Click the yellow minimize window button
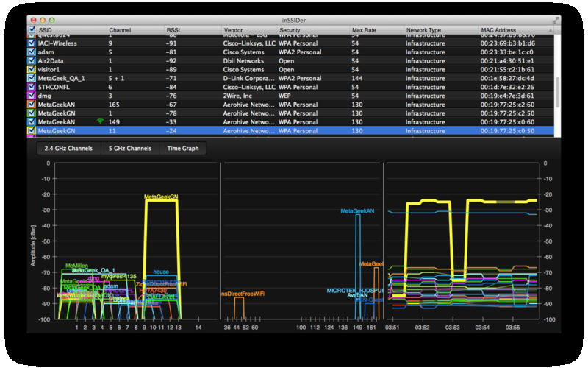The image size is (588, 368). 43,21
